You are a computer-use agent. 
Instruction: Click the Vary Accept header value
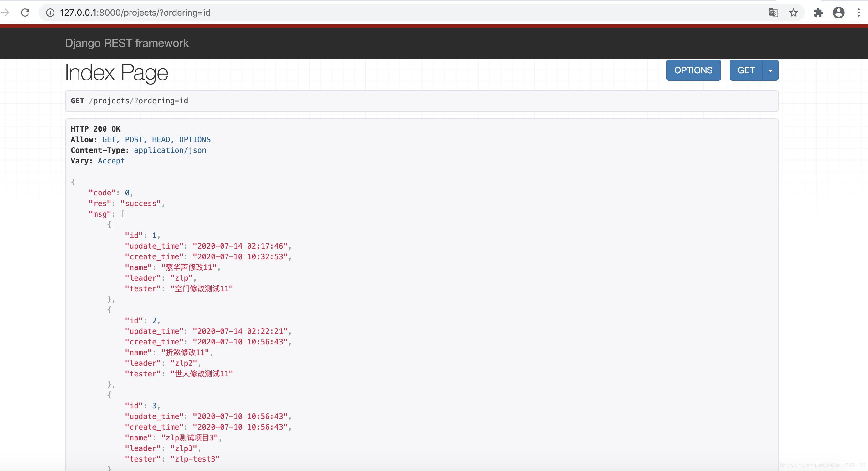[x=111, y=161]
